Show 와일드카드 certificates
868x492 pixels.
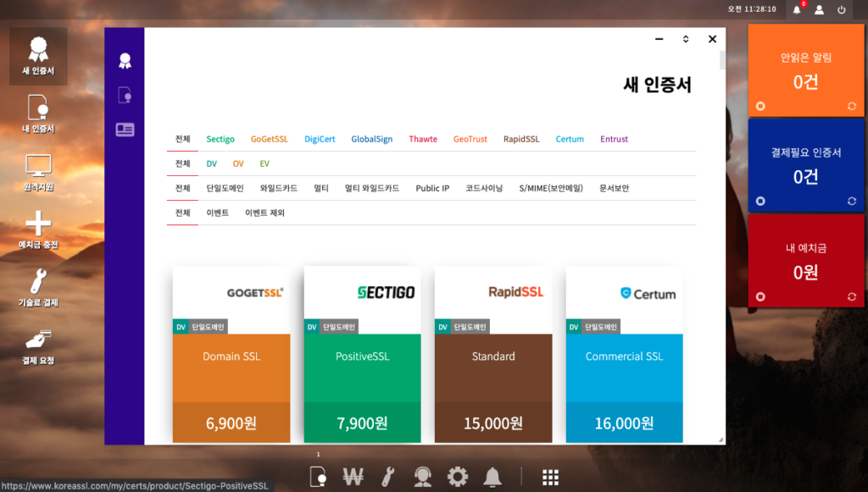click(278, 189)
